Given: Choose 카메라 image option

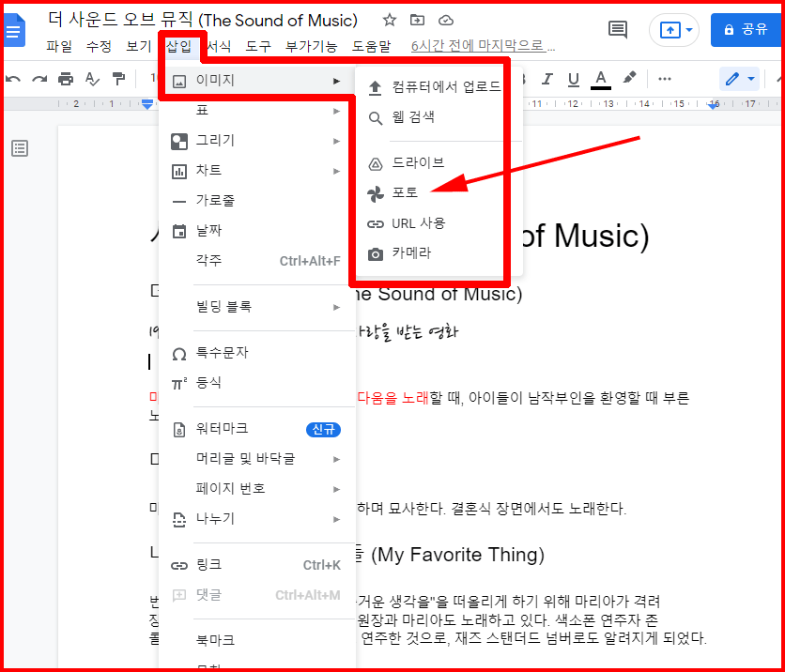Looking at the screenshot, I should 439,253.
